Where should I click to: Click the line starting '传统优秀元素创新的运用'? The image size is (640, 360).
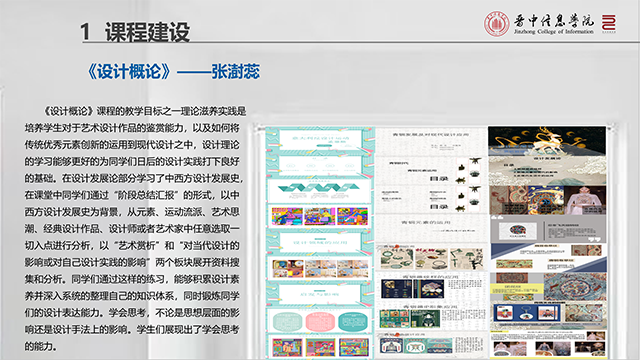coord(132,144)
